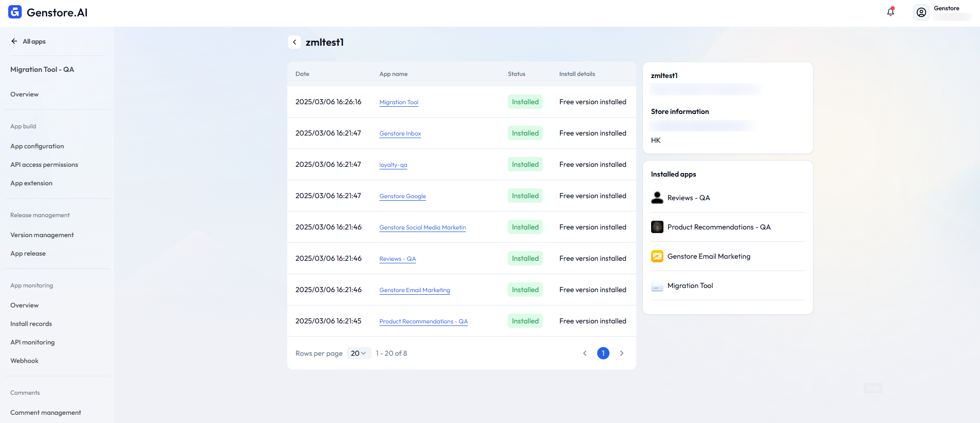Click the Status column header

coord(516,74)
